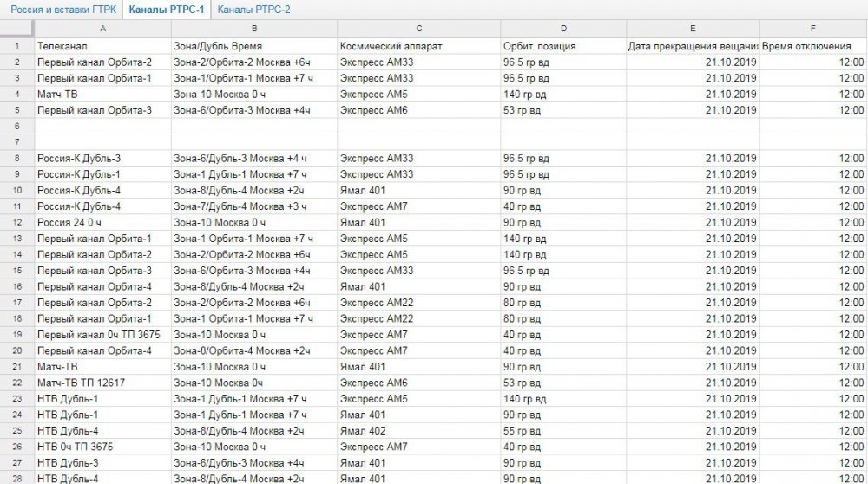
Task: Select the Космический аппарат header cell
Action: click(418, 46)
